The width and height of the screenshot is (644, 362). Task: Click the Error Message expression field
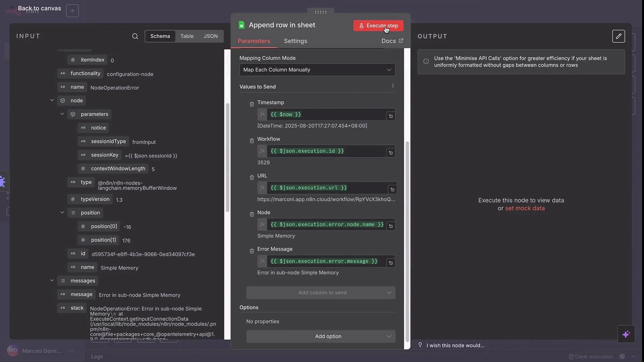click(x=326, y=261)
